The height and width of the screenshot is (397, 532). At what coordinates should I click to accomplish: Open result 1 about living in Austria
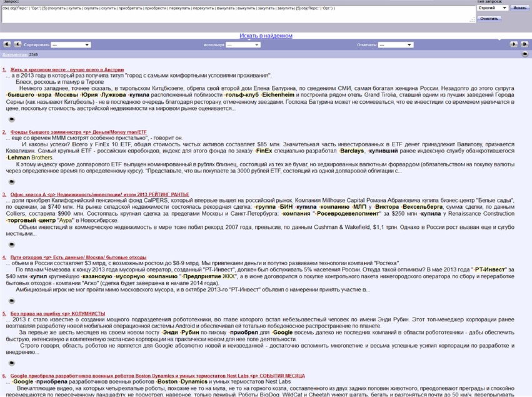click(67, 69)
